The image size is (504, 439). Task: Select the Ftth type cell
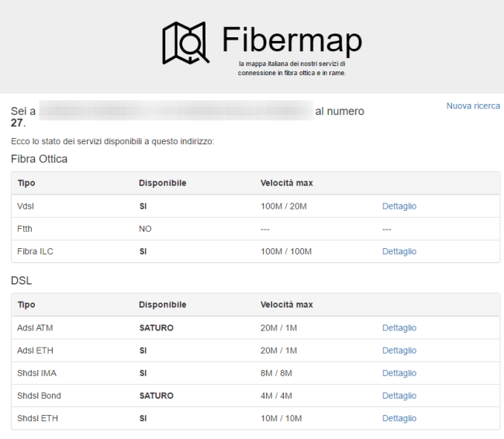tap(25, 229)
